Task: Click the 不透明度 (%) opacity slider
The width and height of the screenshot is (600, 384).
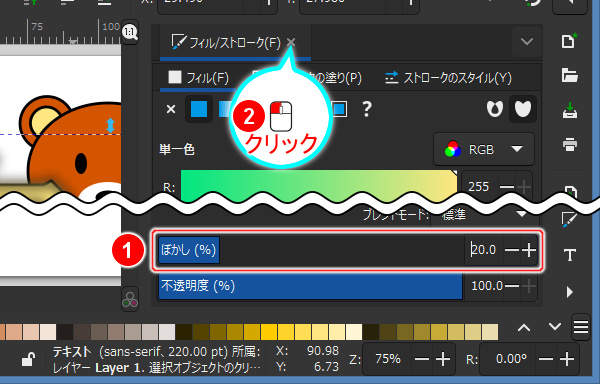Action: click(310, 286)
